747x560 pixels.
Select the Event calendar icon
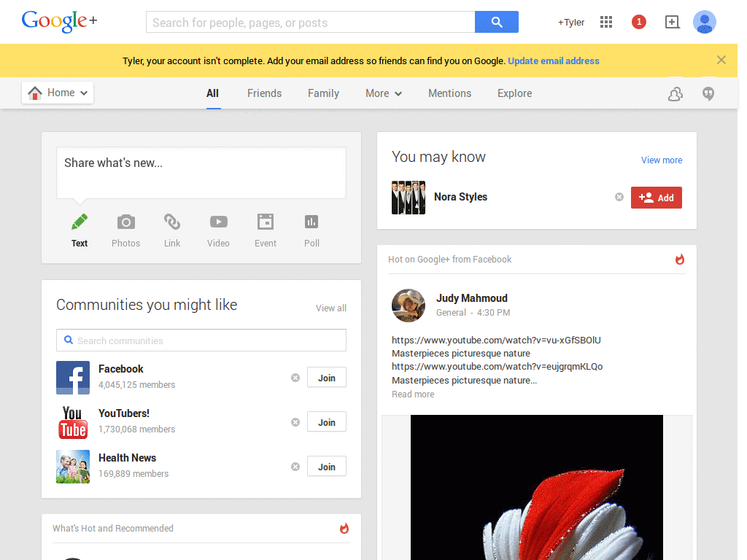[266, 222]
